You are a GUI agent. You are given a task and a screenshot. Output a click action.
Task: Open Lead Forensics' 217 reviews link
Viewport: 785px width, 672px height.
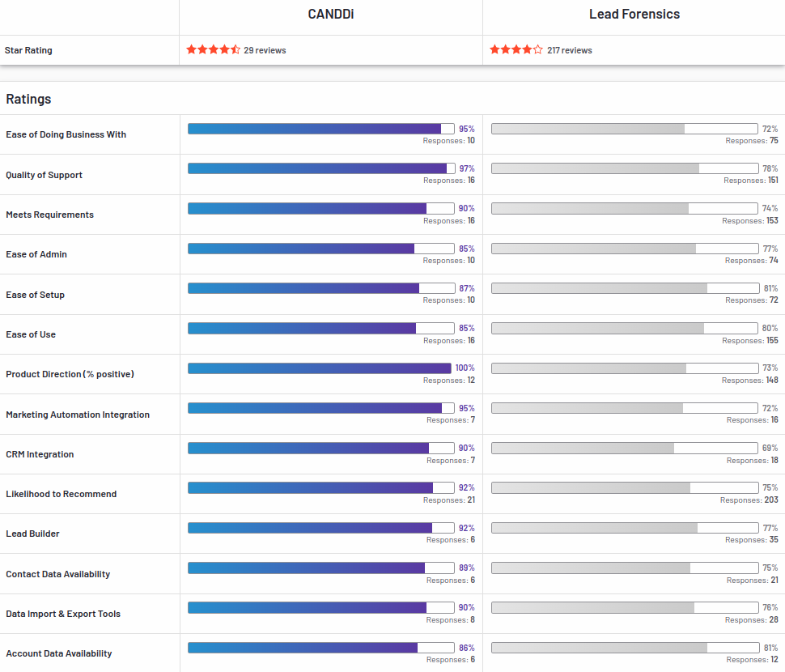(x=569, y=50)
